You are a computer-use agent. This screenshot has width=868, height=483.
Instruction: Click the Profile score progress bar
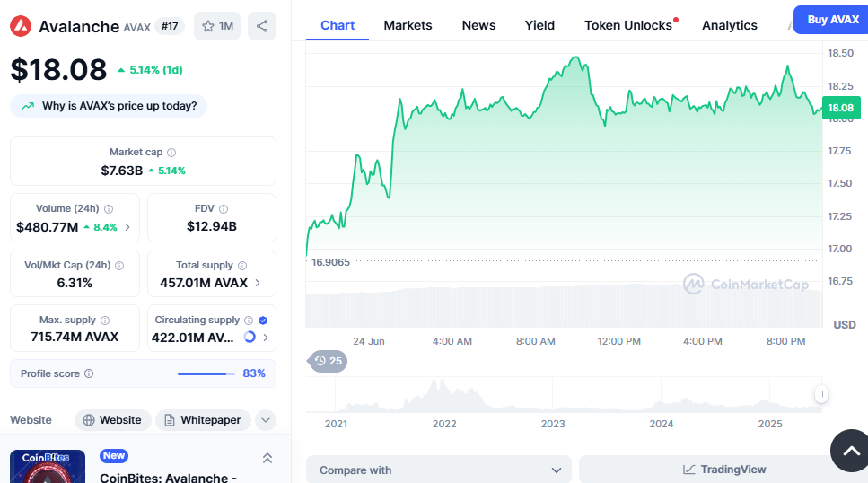coord(206,373)
